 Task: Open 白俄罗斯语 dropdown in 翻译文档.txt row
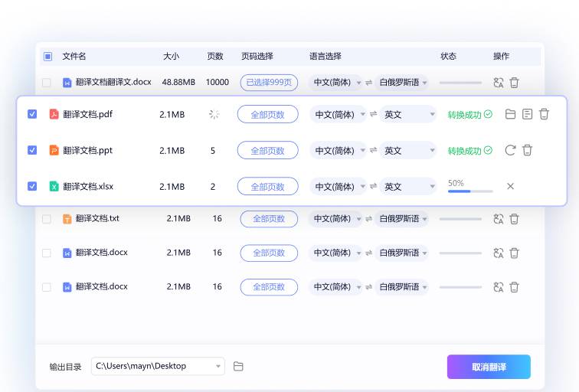coord(401,219)
